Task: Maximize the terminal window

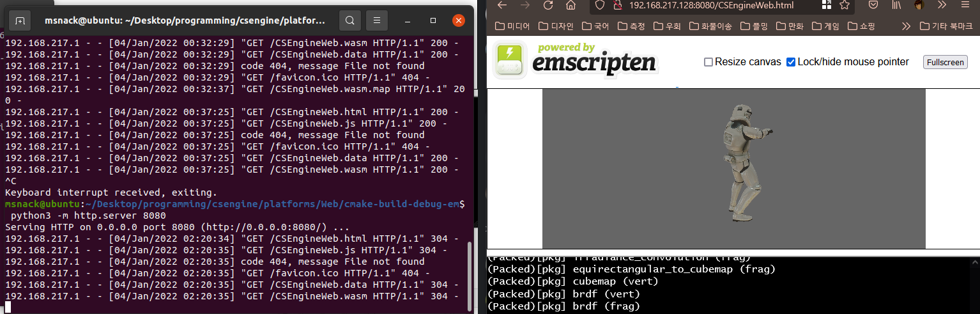Action: [x=433, y=20]
